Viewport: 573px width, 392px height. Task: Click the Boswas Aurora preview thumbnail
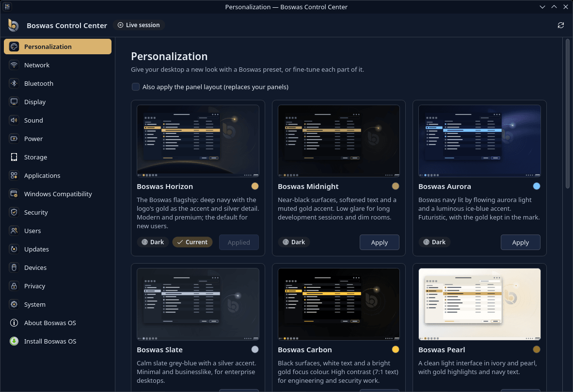(479, 141)
